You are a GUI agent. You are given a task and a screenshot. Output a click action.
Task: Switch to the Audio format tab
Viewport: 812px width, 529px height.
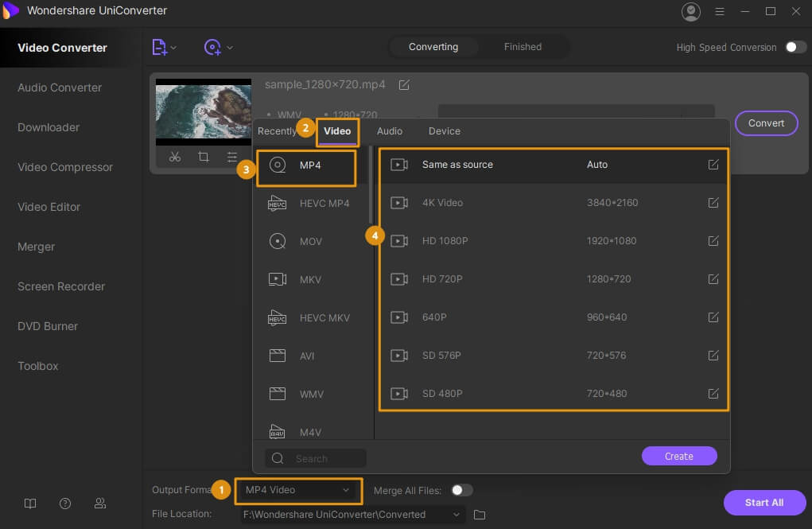[x=389, y=131]
